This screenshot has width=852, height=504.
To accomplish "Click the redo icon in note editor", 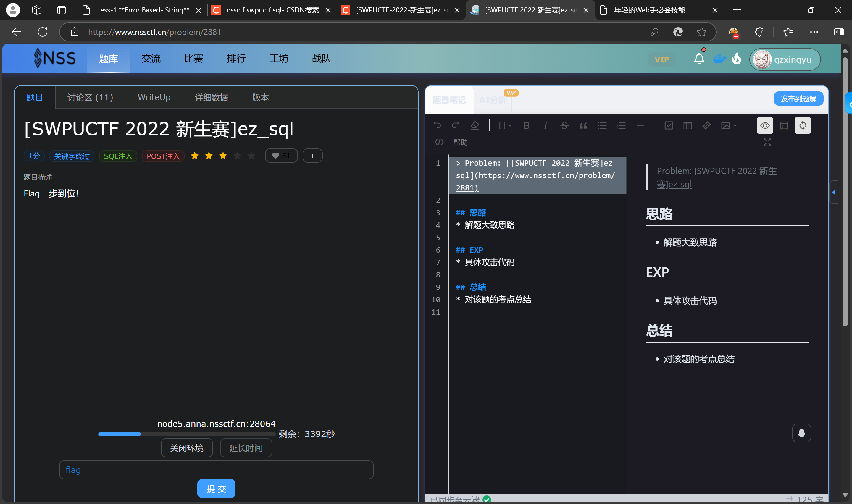I will point(456,125).
